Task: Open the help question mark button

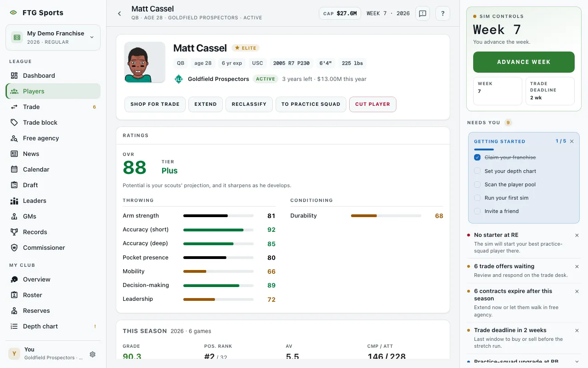Action: pyautogui.click(x=443, y=13)
